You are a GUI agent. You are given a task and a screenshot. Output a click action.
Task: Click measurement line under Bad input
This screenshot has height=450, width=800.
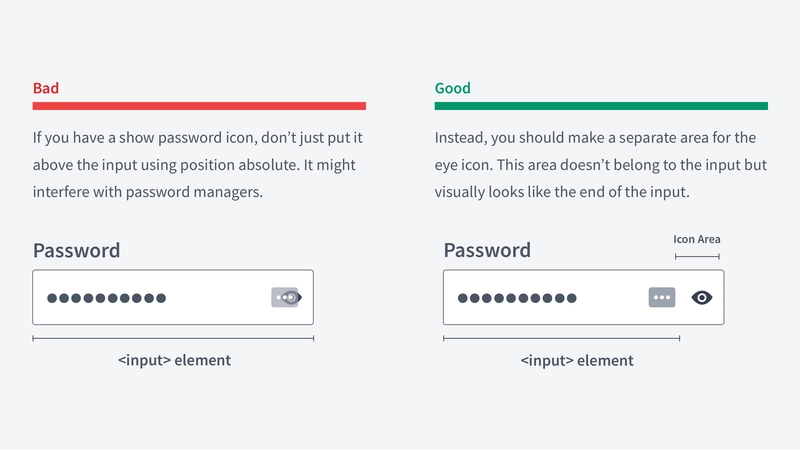tap(173, 338)
